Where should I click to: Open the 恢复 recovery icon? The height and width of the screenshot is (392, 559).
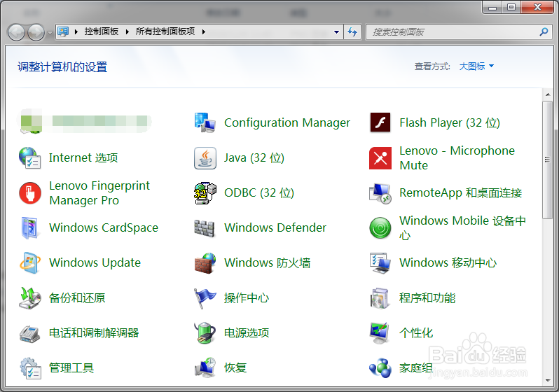205,367
